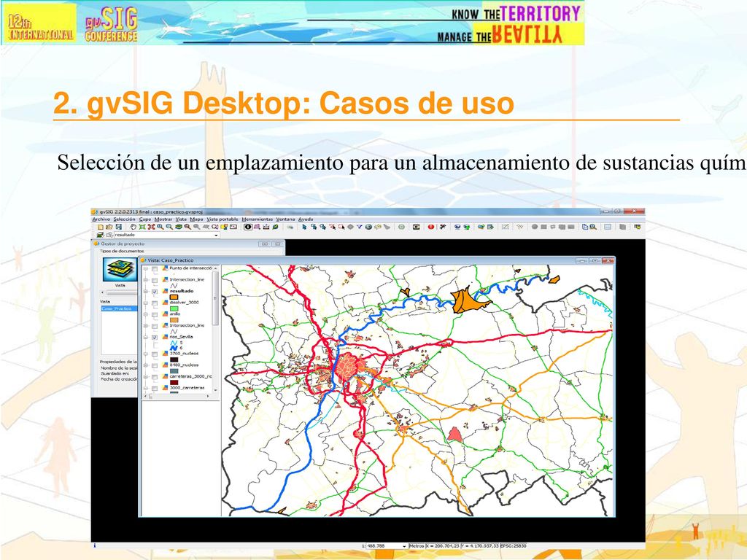This screenshot has width=747, height=560.
Task: Collapse the rios_Sevilla layer tree node
Action: point(145,337)
